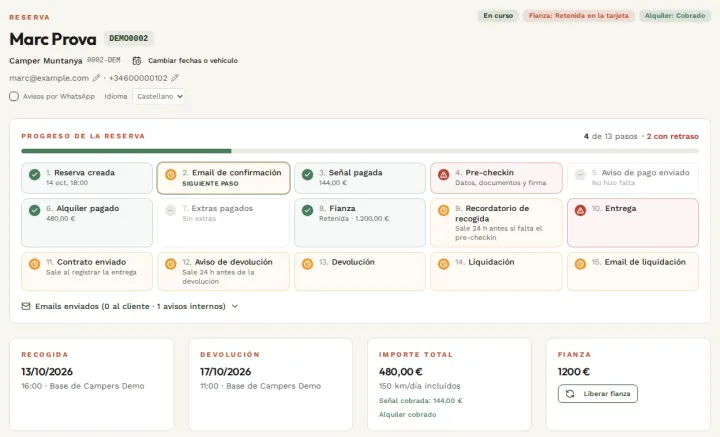720x437 pixels.
Task: Click the Pre-checkin step title
Action: (x=489, y=173)
